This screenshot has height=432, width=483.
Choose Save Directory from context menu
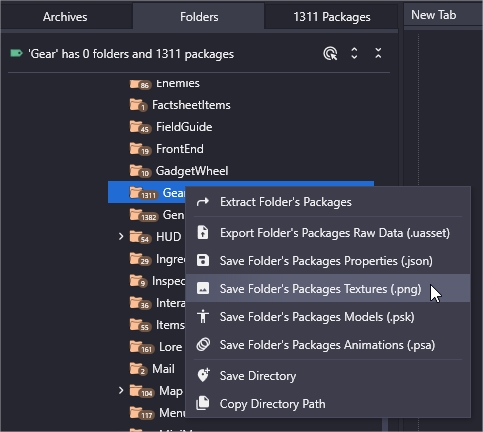tap(328, 376)
